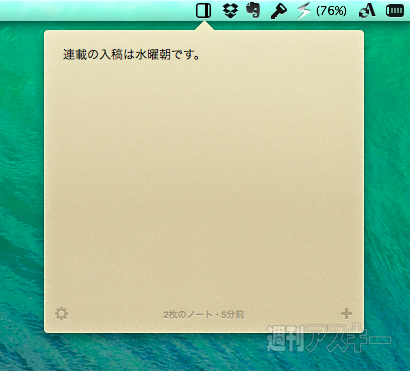
Task: Click the battery-style icon at menu bar end
Action: tap(395, 11)
